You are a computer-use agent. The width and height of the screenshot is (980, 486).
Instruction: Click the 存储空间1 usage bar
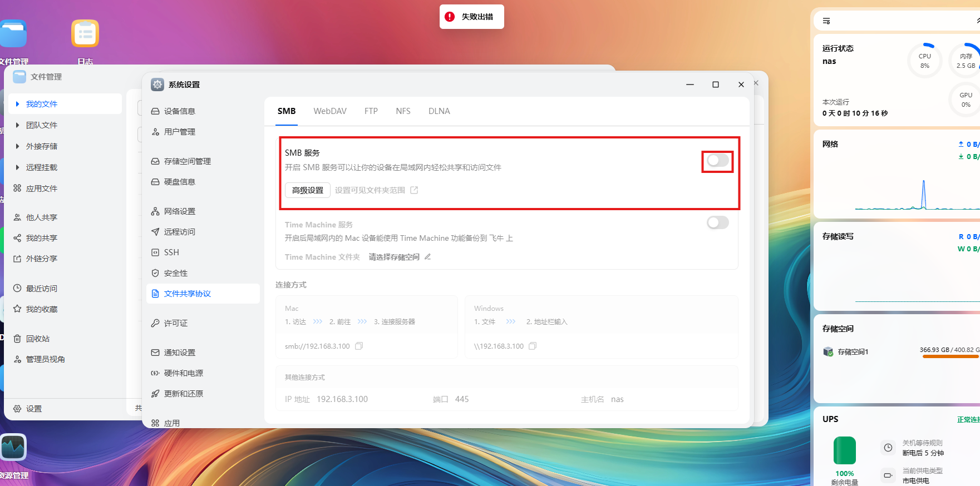click(951, 357)
